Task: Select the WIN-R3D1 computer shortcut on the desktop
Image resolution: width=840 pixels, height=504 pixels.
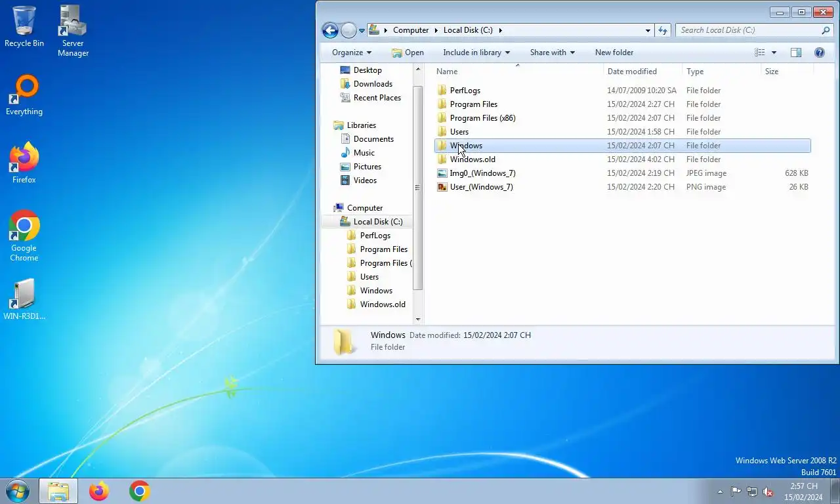Action: pyautogui.click(x=24, y=299)
